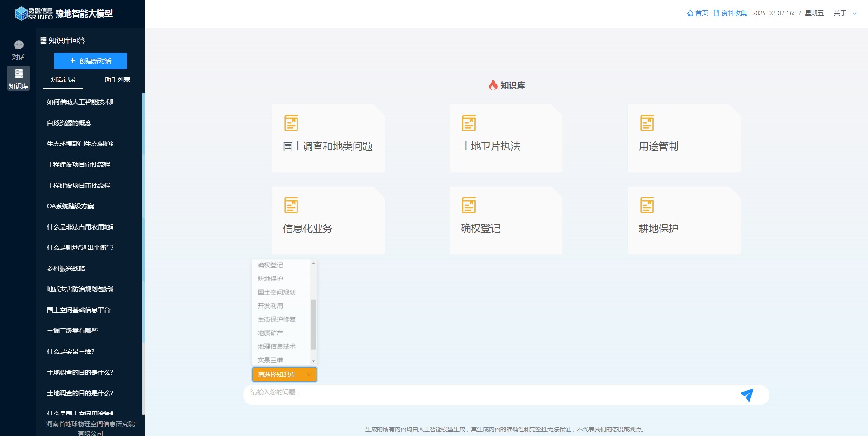The image size is (868, 436).
Task: Open the 乡村振兴战略 conversation record
Action: click(66, 268)
